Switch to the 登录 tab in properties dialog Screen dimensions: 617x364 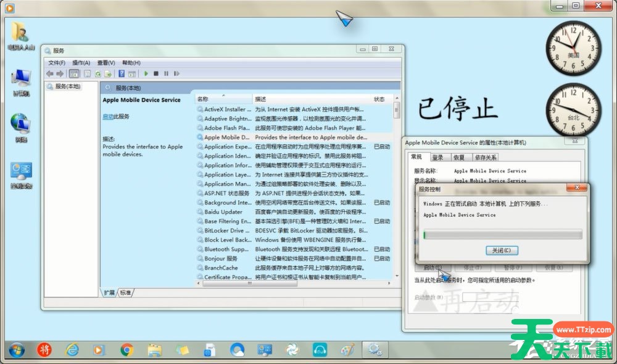[437, 157]
